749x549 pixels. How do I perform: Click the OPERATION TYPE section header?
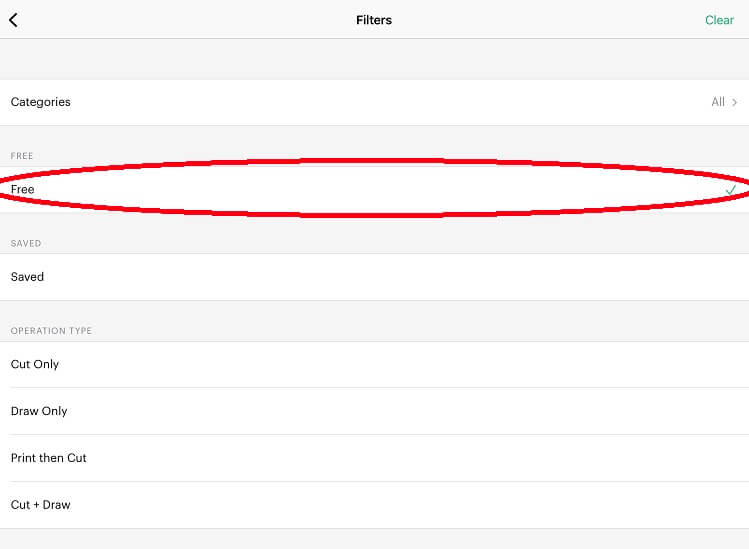click(51, 330)
